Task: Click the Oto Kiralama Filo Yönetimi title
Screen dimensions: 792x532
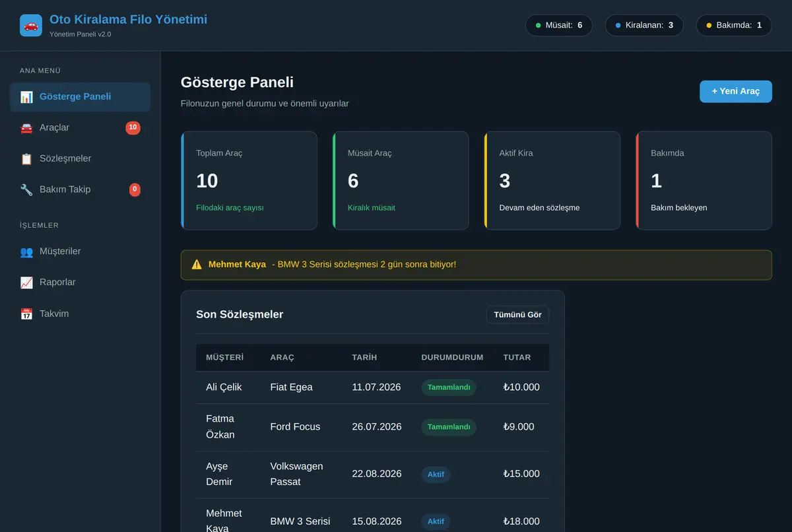Action: click(128, 20)
